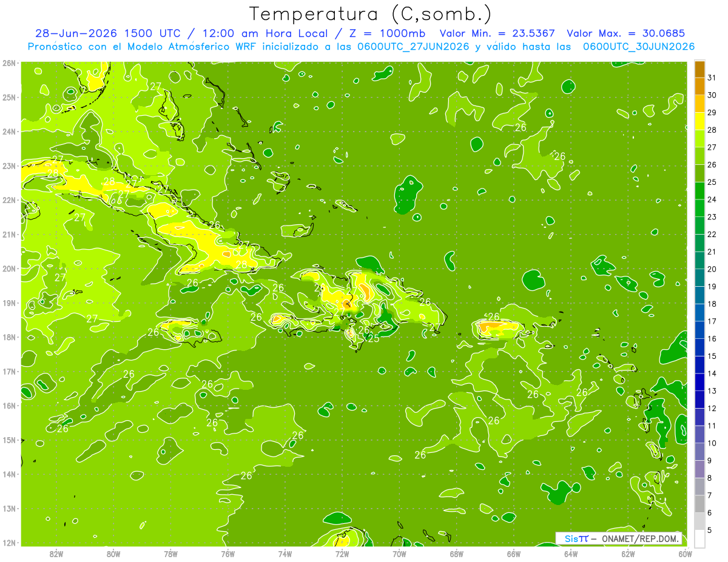Click the "15N" latitude axis label

tap(9, 440)
